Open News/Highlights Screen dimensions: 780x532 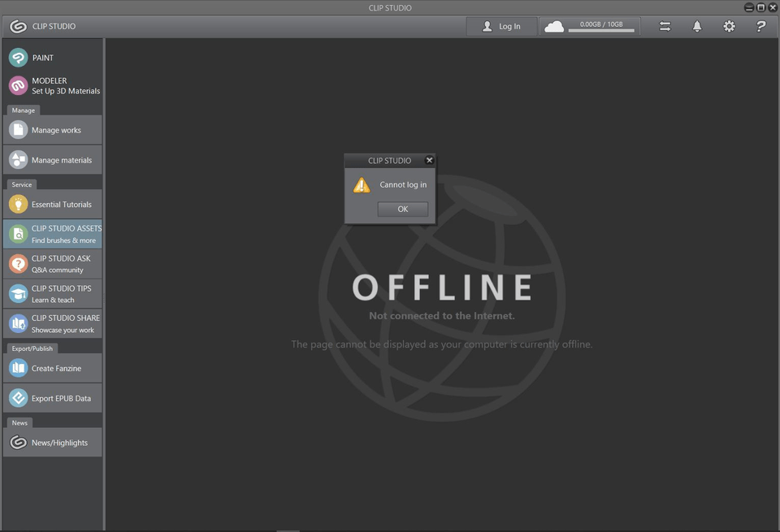coord(53,443)
